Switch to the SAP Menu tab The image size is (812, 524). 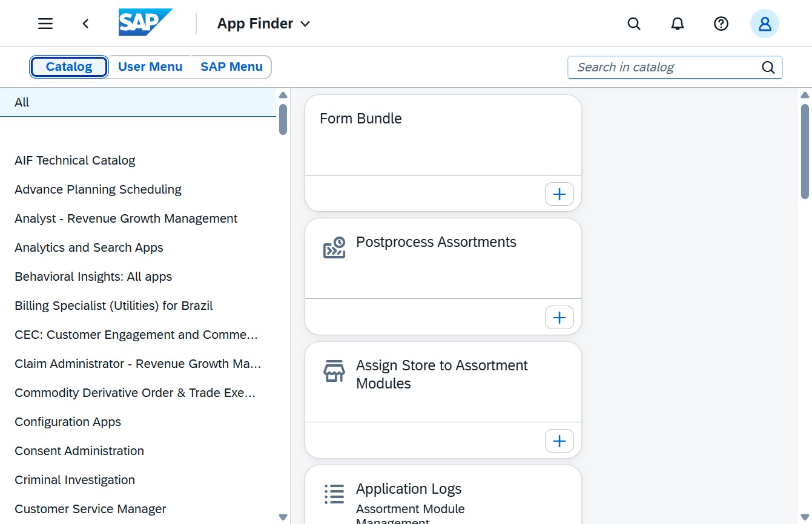click(231, 67)
